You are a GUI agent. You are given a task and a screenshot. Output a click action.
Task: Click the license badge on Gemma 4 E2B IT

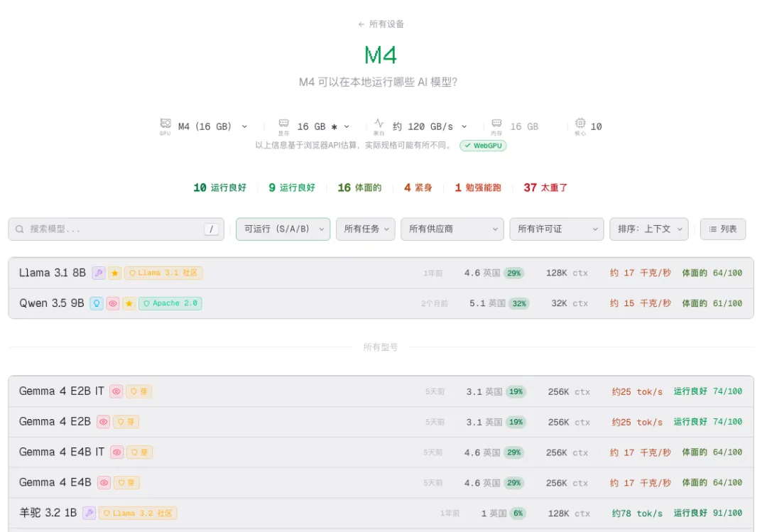coord(139,391)
